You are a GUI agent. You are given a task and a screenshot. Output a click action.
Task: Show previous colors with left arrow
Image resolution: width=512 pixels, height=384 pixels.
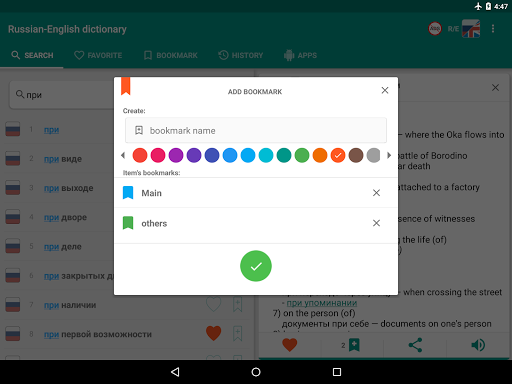click(x=123, y=155)
